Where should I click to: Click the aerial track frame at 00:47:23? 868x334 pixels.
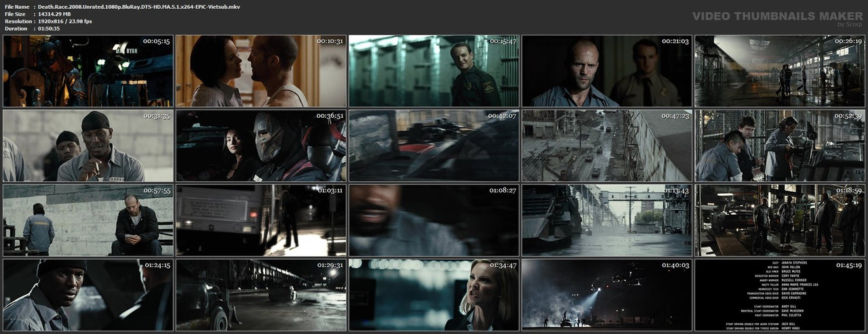pyautogui.click(x=607, y=146)
